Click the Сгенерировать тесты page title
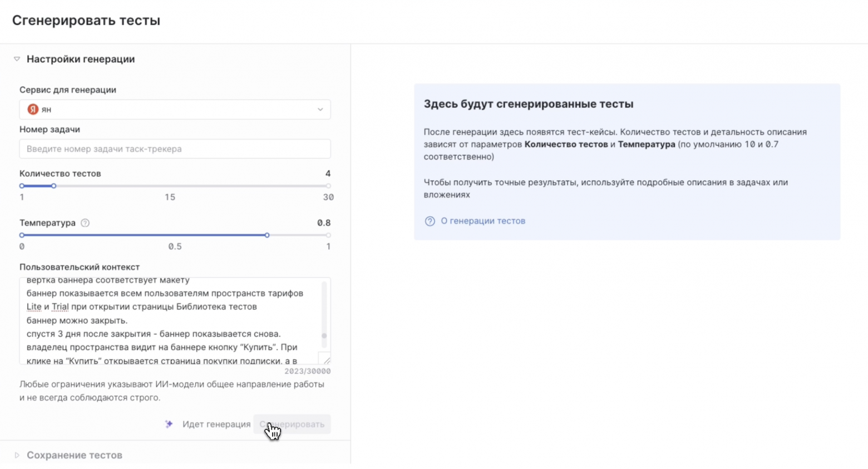The image size is (868, 469). pyautogui.click(x=87, y=21)
